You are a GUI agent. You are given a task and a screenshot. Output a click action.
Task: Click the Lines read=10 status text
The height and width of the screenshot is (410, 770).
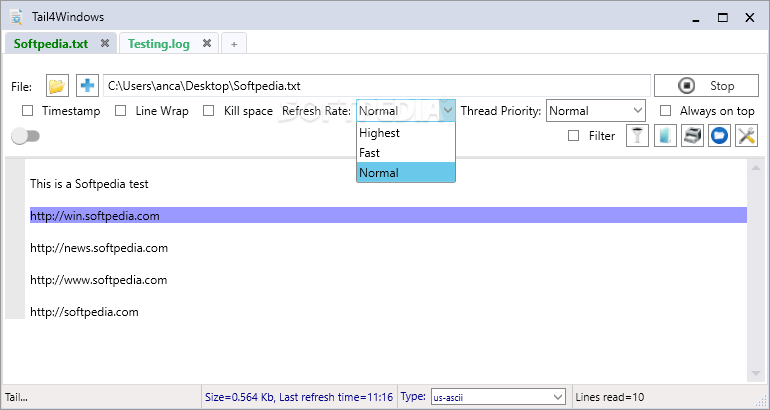(609, 397)
